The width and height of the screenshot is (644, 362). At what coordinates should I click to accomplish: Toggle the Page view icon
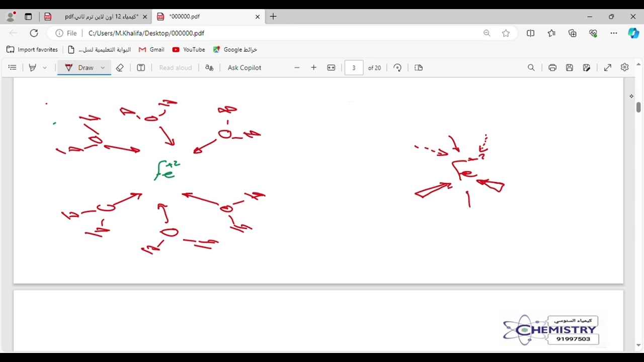[x=419, y=67]
